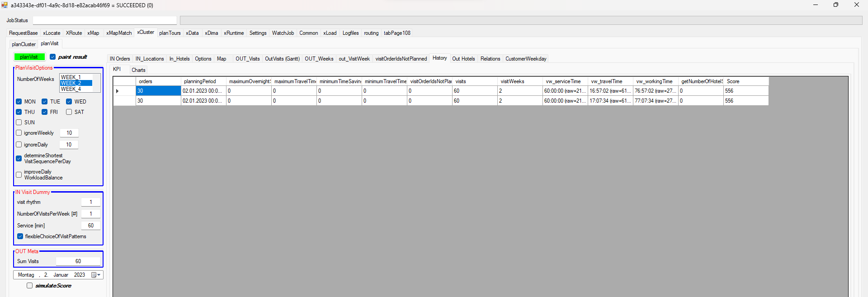Switch to the Charts tab
Screen dimensions: 868x297
(x=138, y=70)
